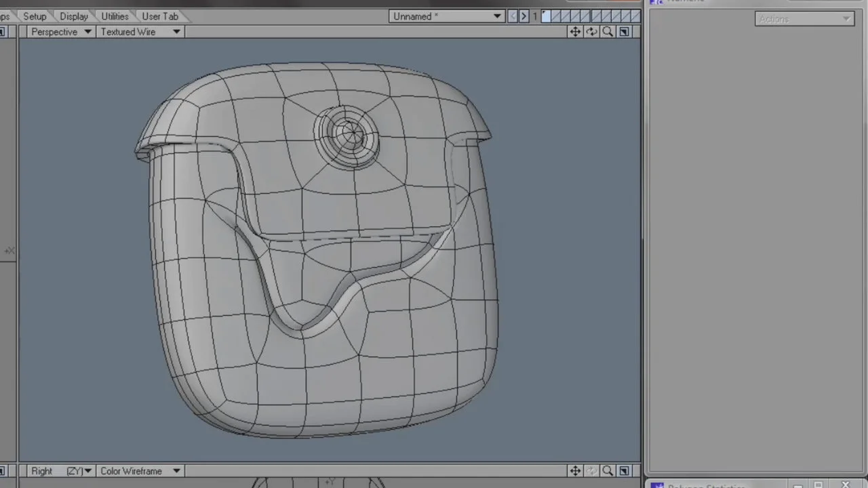The image size is (868, 488).
Task: Switch to the Display tab
Action: pyautogui.click(x=74, y=16)
